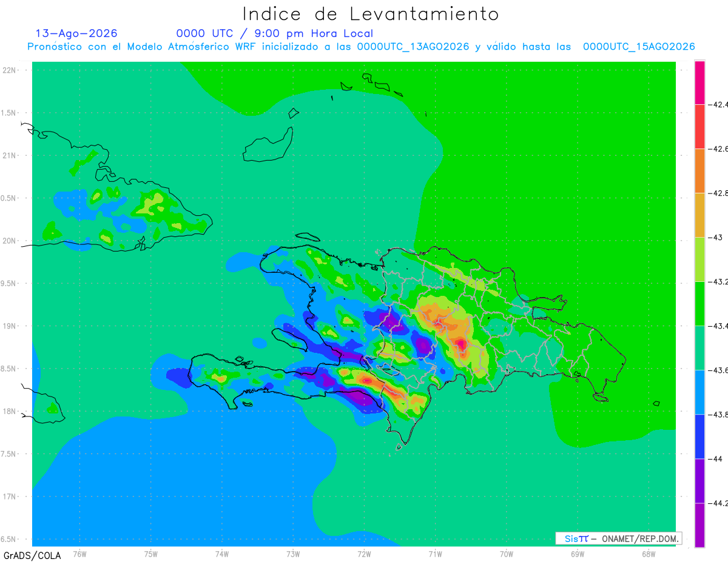Click the '20N' latitude label
The height and width of the screenshot is (562, 728).
(x=10, y=241)
